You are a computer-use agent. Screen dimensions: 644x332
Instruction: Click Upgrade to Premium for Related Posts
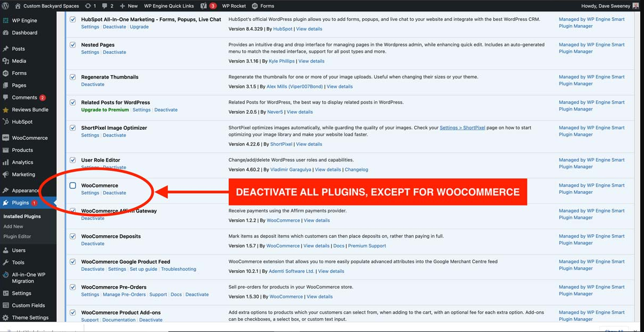(x=105, y=110)
